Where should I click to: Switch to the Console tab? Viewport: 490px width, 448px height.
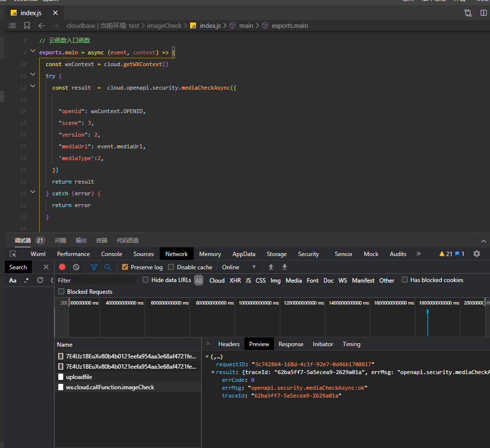coord(111,254)
